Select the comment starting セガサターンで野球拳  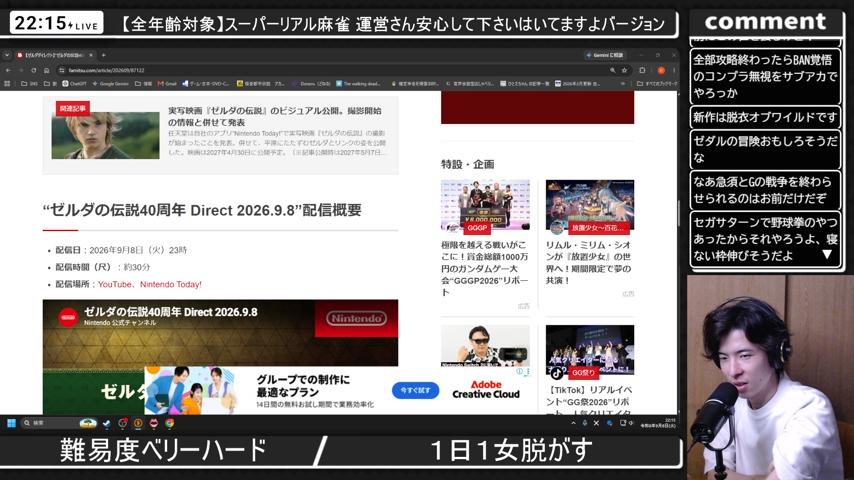(765, 239)
